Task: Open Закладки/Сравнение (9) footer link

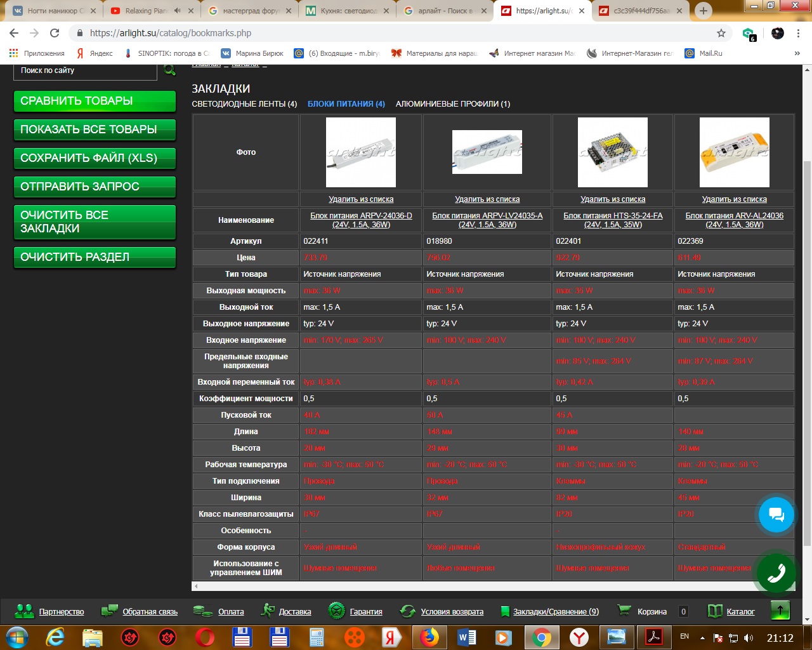Action: 556,612
